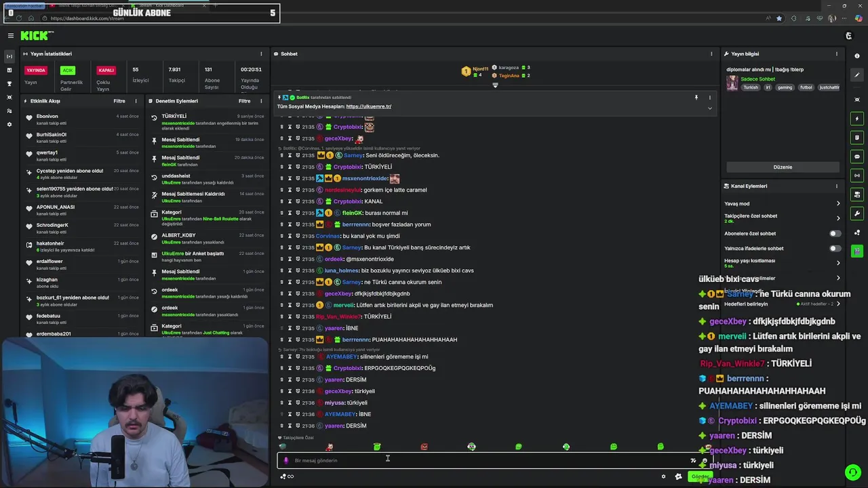The width and height of the screenshot is (868, 488).
Task: Click the notes panel icon in right sidebar
Action: [x=857, y=138]
